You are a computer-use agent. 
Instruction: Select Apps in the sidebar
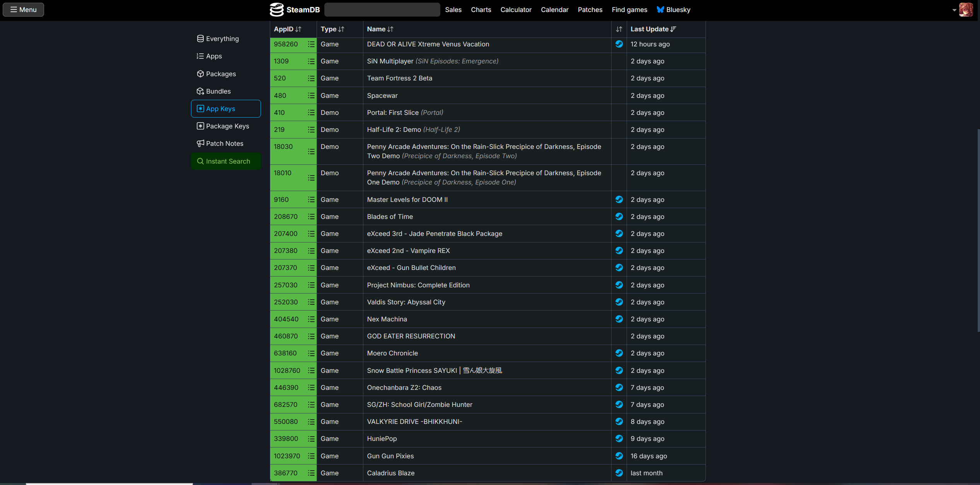pos(226,56)
